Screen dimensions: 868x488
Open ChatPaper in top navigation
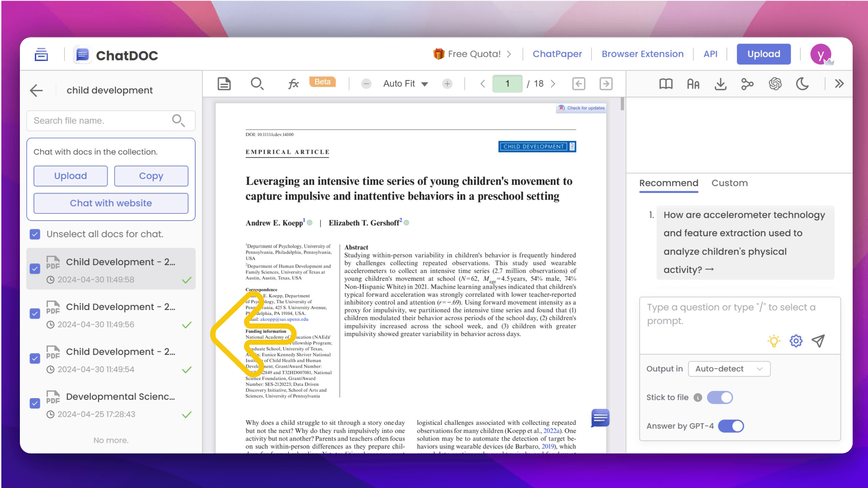(557, 54)
